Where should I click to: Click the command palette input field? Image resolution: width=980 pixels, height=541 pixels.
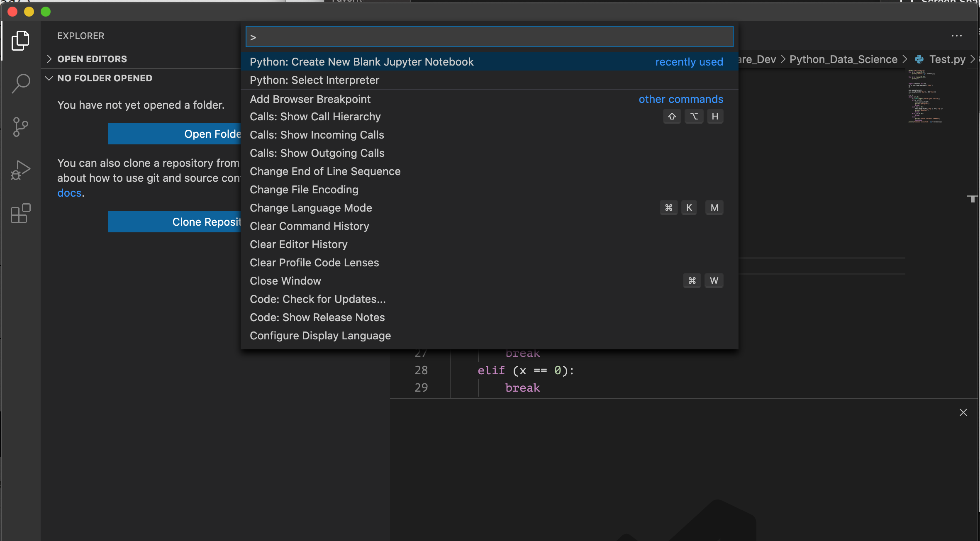point(490,37)
